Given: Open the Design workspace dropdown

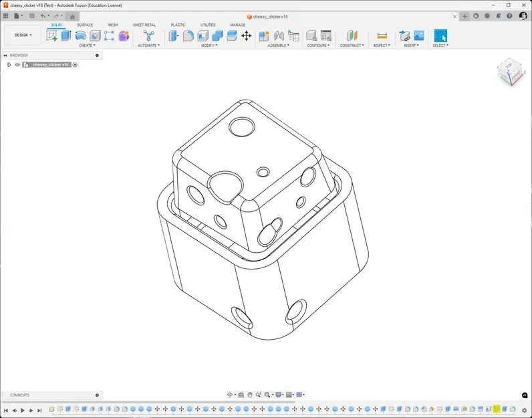Looking at the screenshot, I should pyautogui.click(x=23, y=35).
